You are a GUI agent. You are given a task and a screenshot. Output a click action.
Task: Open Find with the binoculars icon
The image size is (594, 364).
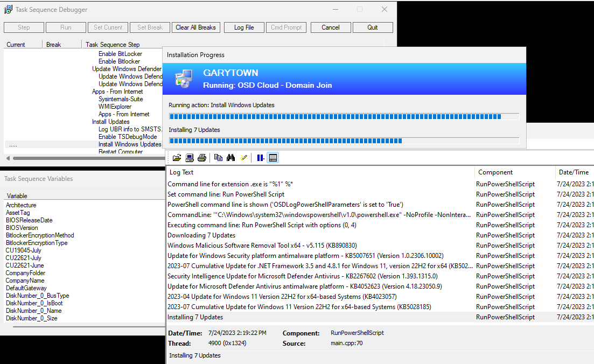point(230,157)
